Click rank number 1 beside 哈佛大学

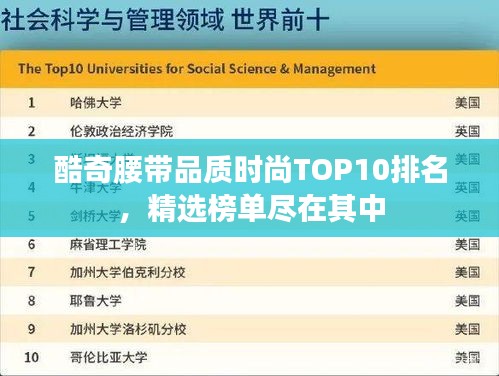pyautogui.click(x=31, y=103)
